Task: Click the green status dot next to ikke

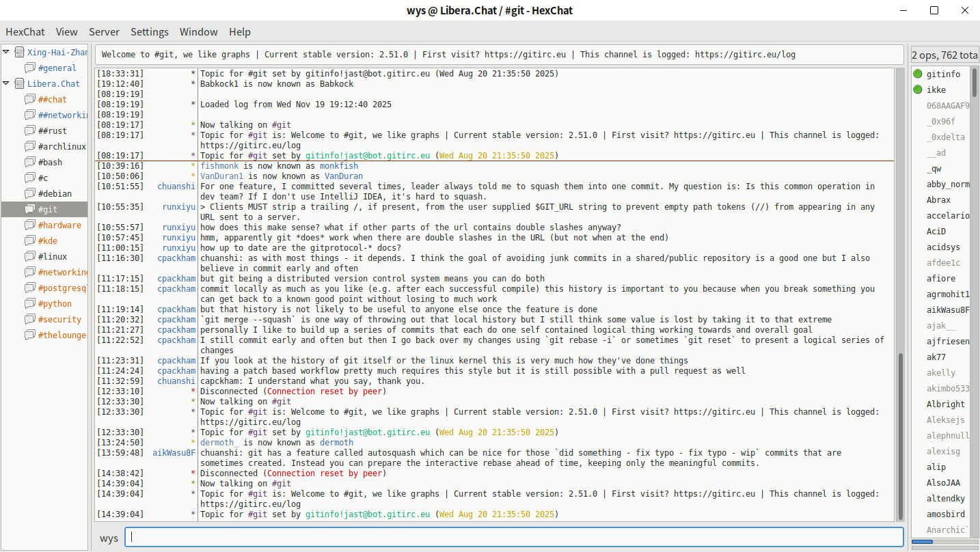Action: (x=918, y=89)
